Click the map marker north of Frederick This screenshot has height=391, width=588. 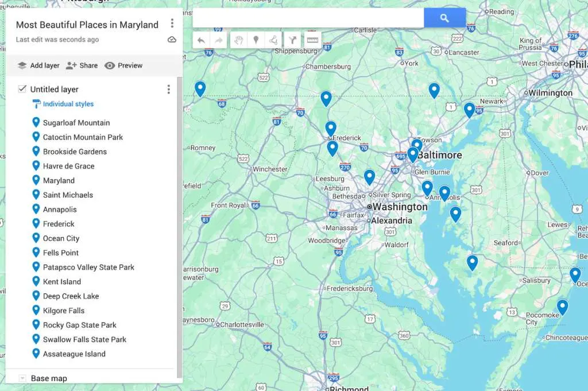330,129
